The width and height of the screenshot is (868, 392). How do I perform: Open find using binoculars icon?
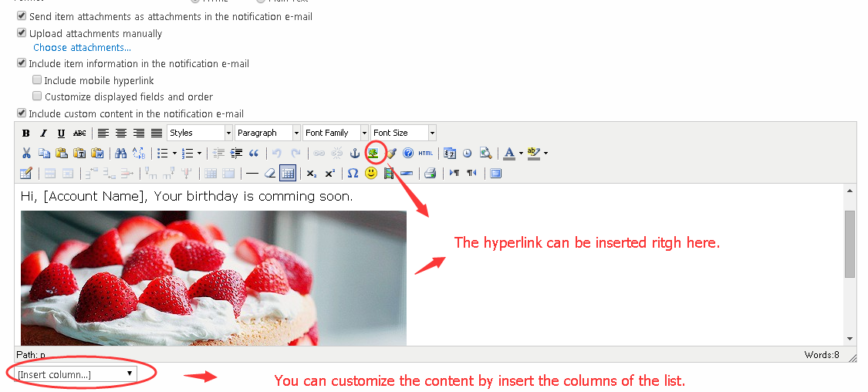[x=120, y=153]
